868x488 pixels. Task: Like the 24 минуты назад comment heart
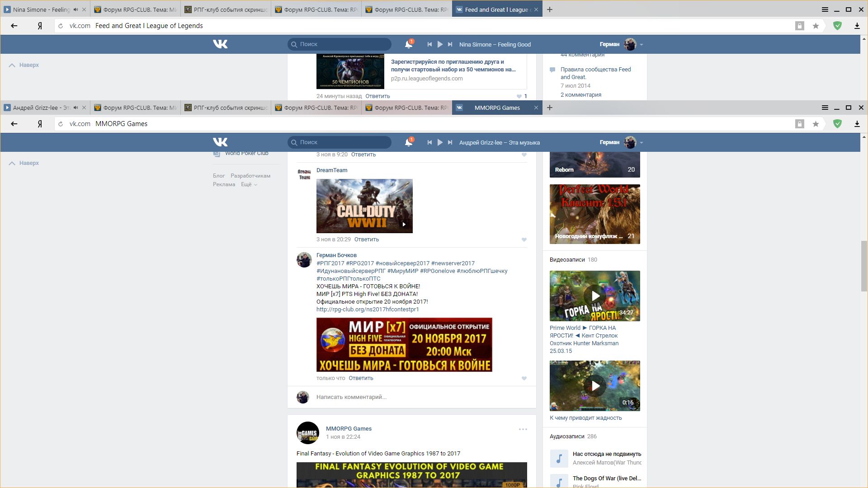click(x=519, y=96)
